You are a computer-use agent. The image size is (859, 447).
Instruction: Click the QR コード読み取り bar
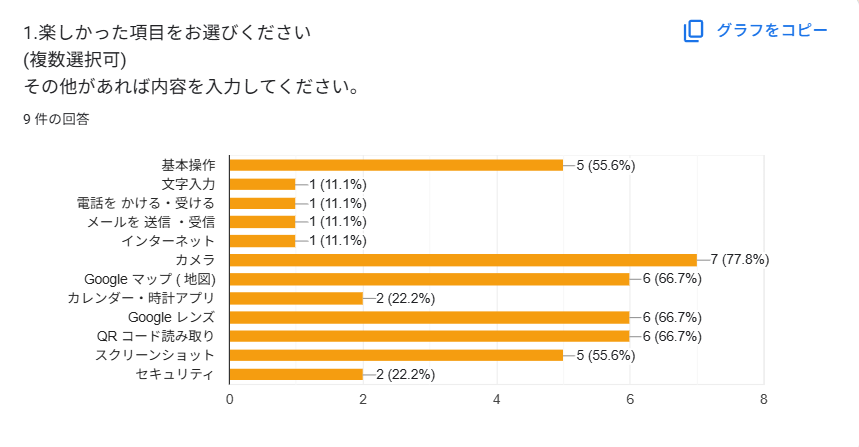(429, 336)
